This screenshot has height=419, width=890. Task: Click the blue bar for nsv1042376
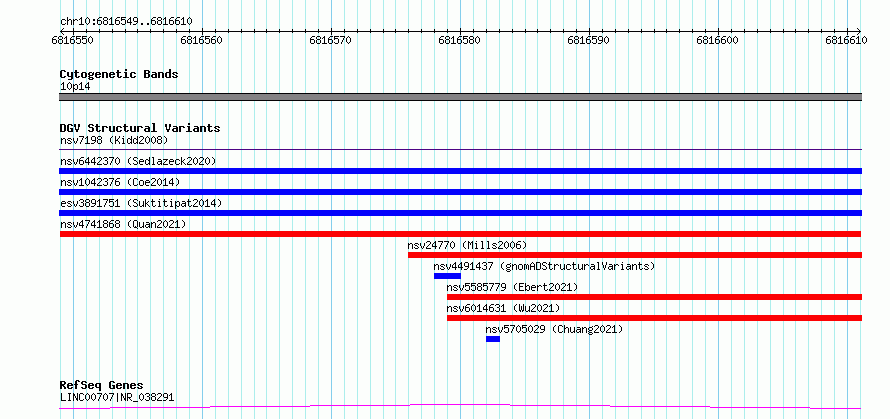click(x=460, y=192)
